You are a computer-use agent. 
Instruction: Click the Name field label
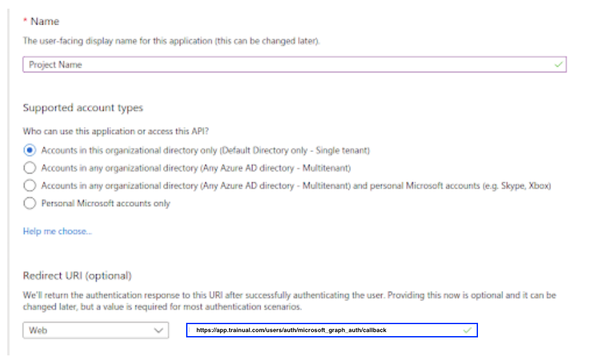pos(45,21)
